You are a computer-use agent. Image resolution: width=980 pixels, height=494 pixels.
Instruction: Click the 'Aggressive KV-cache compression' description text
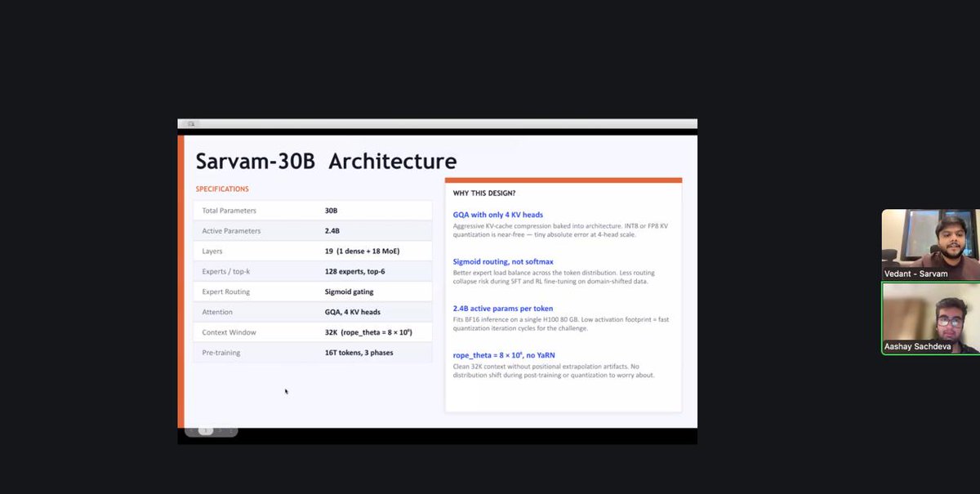561,229
